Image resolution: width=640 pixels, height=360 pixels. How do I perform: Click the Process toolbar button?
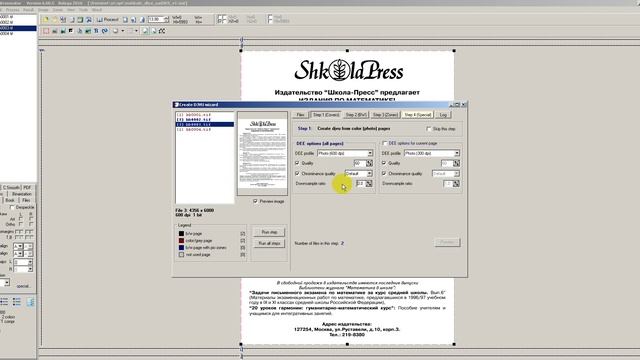point(107,20)
